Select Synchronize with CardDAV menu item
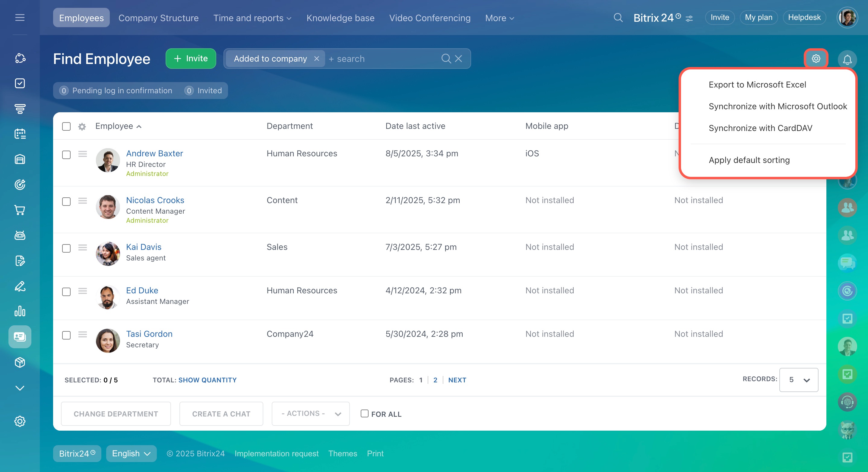The image size is (868, 472). [x=760, y=128]
